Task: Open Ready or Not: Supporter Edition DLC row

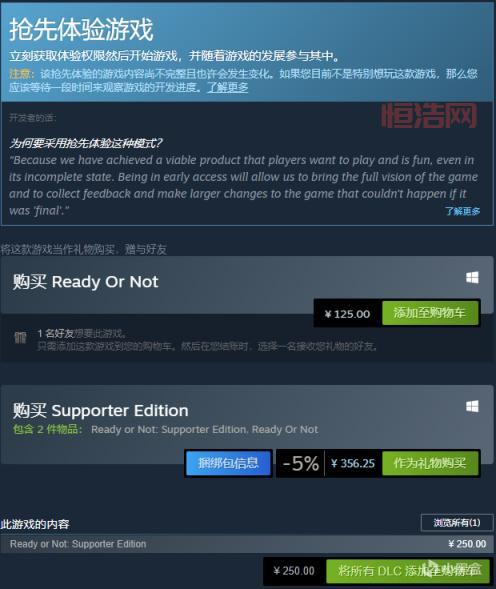Action: coord(247,544)
